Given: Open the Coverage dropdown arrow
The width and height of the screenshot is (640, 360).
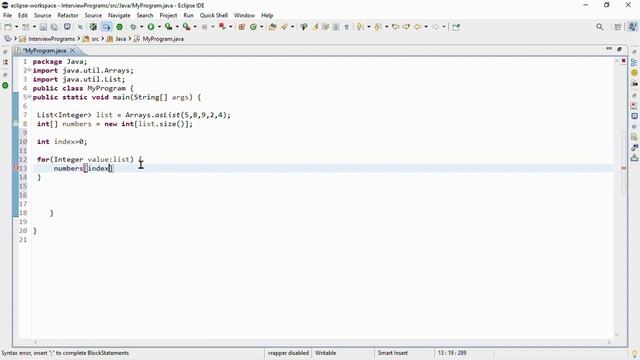Looking at the screenshot, I should point(177,27).
